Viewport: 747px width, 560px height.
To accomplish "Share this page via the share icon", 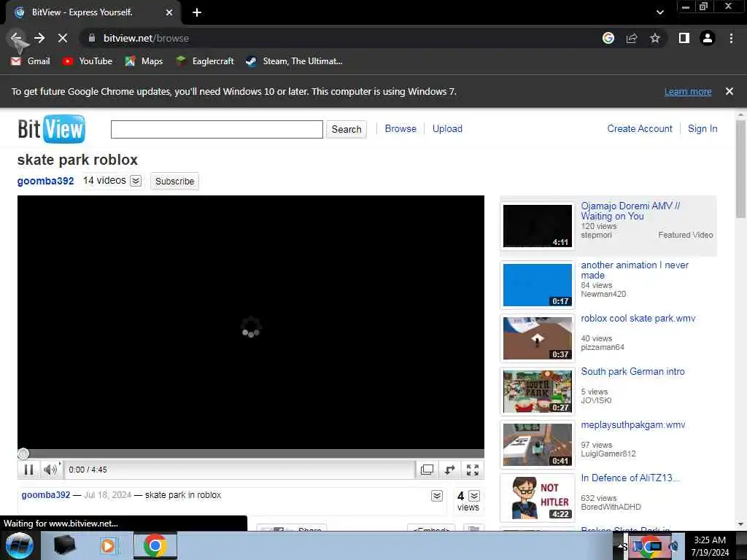I will coord(632,38).
